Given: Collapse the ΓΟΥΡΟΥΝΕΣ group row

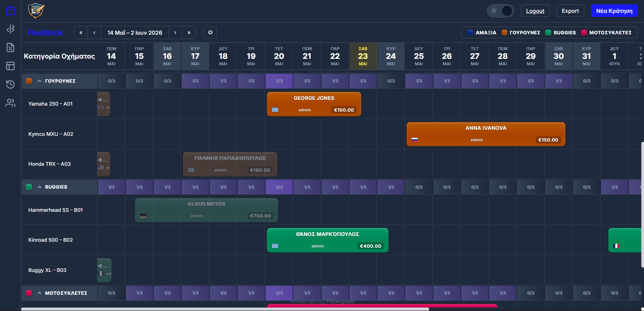Looking at the screenshot, I should pos(39,81).
